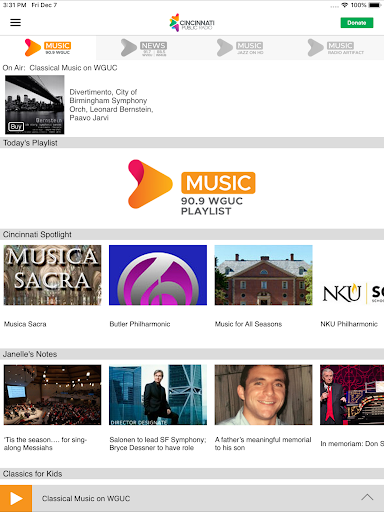Switch to the Music Radio Artifact tab
This screenshot has height=512, width=384.
pos(336,48)
